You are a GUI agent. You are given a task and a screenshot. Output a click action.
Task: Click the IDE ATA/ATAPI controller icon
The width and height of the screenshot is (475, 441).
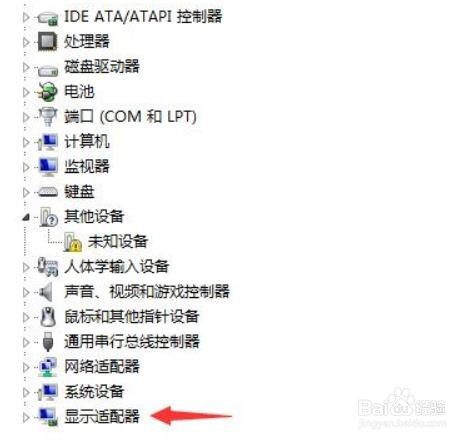[x=48, y=17]
